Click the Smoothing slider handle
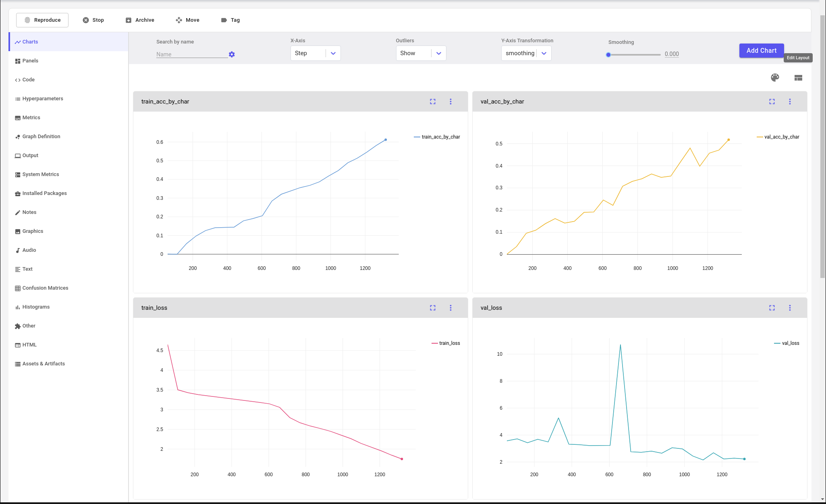Viewport: 826px width, 504px height. tap(608, 55)
